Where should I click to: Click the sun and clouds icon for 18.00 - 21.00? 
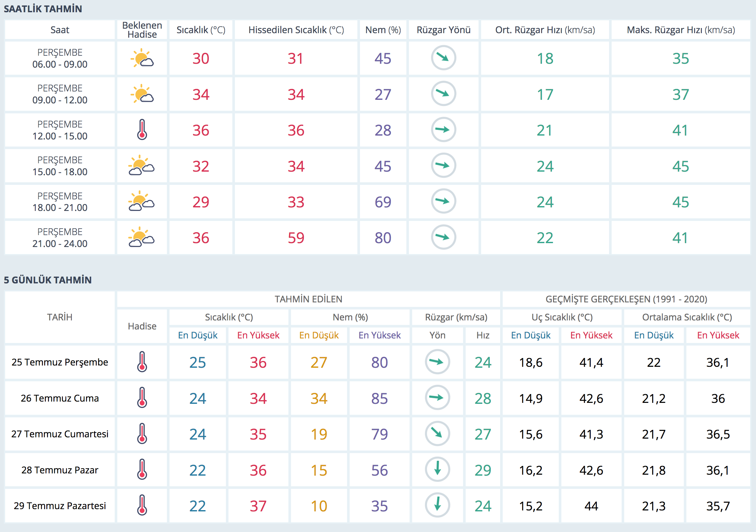(x=141, y=201)
